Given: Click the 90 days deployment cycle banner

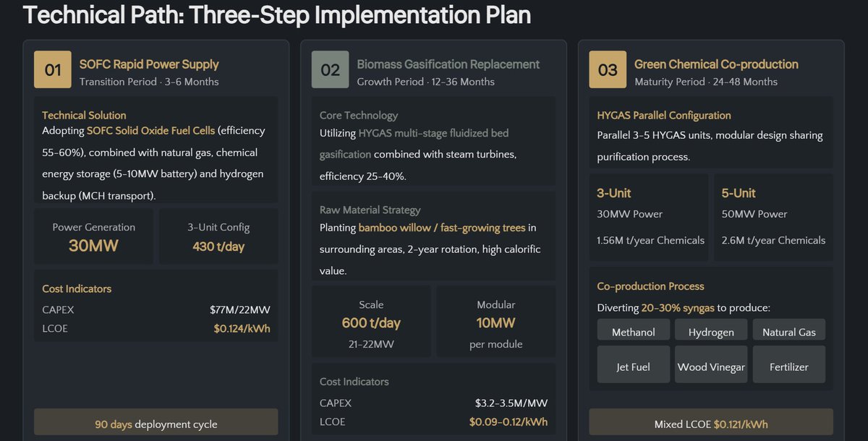Looking at the screenshot, I should (x=156, y=422).
